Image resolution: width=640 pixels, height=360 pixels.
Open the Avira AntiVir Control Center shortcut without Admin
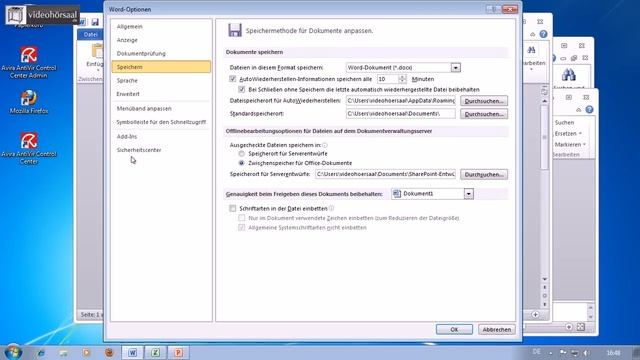pyautogui.click(x=29, y=148)
